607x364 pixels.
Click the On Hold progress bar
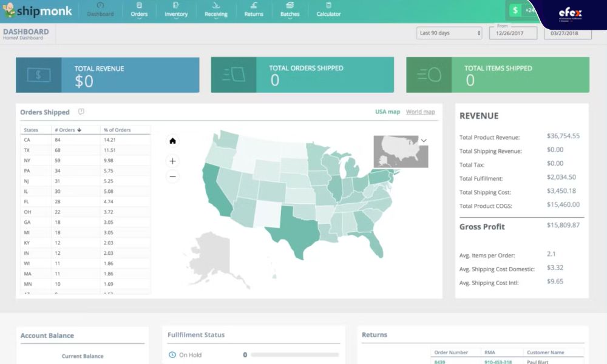coord(295,355)
